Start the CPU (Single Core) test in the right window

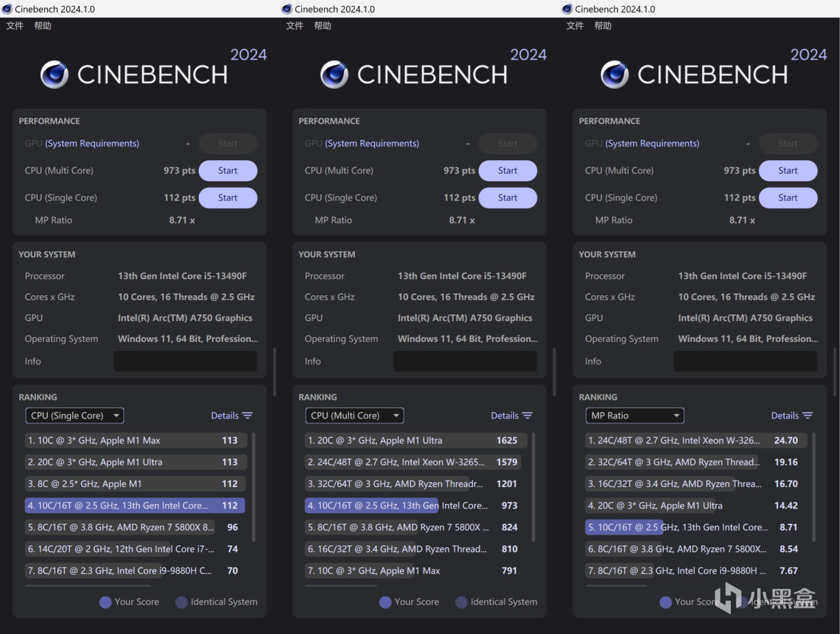tap(788, 198)
